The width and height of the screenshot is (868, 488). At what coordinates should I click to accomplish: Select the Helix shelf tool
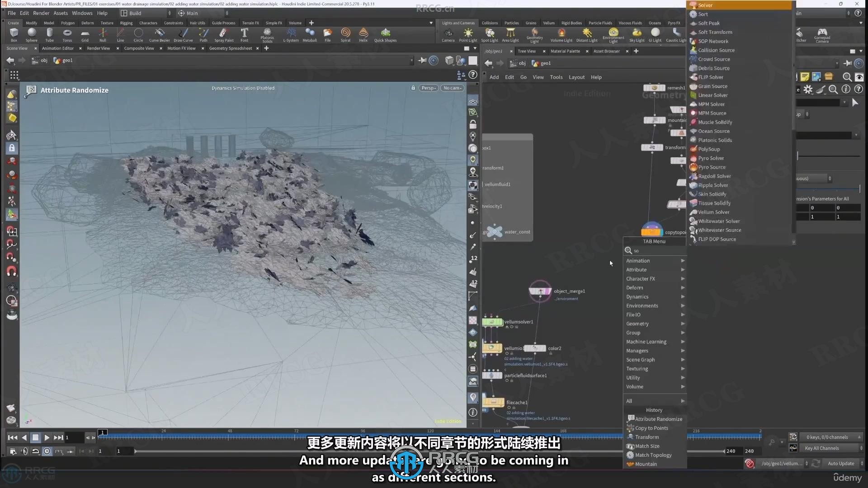(363, 35)
